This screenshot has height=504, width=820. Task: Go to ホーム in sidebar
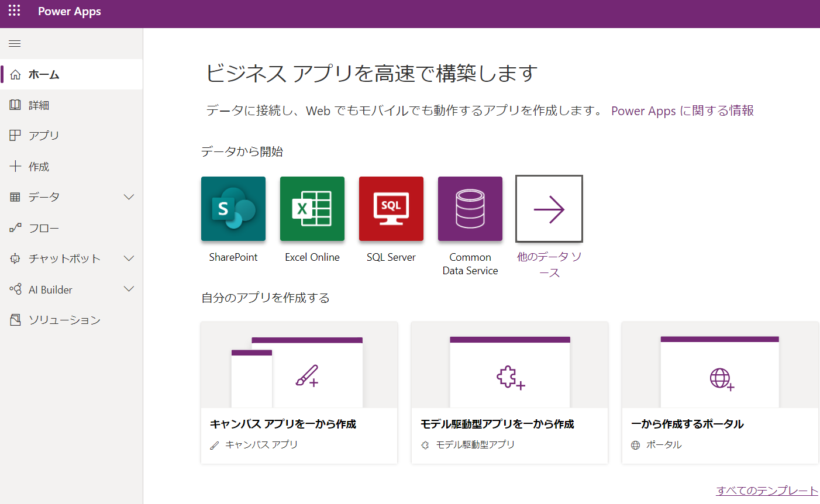(x=71, y=74)
